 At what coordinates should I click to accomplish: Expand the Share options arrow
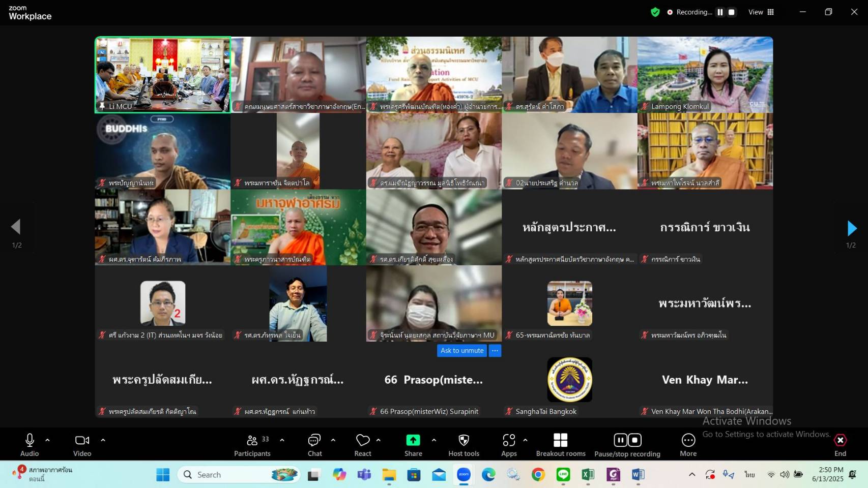coord(434,440)
